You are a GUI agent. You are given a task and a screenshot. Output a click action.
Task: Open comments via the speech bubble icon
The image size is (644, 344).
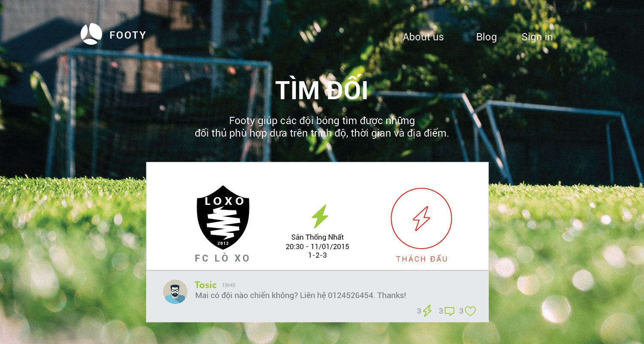pos(450,311)
